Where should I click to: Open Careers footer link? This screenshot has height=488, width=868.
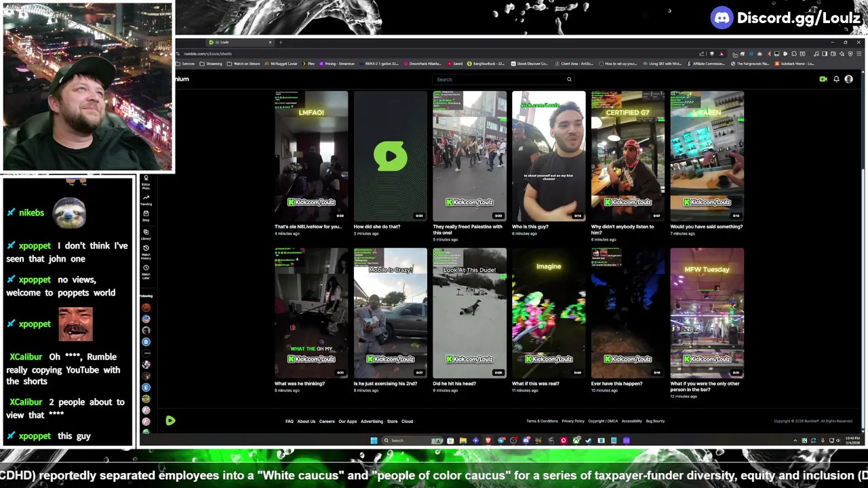(327, 422)
